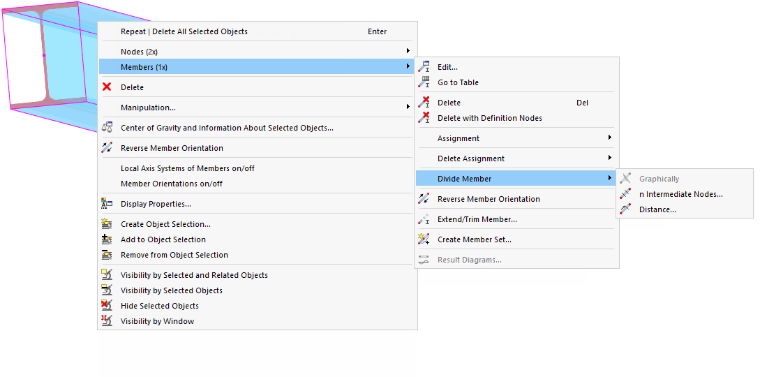Choose n Intermediate Nodes... option
Screen dimensions: 760x377
pos(684,194)
